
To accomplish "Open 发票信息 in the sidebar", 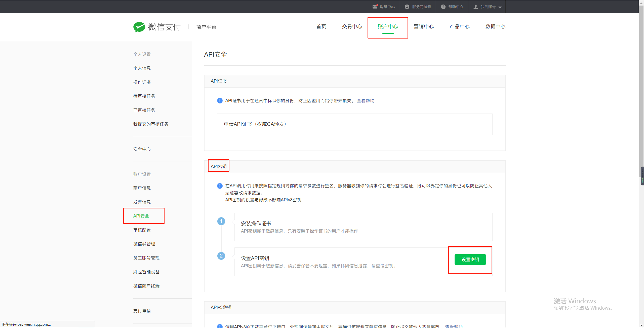I will (x=142, y=202).
